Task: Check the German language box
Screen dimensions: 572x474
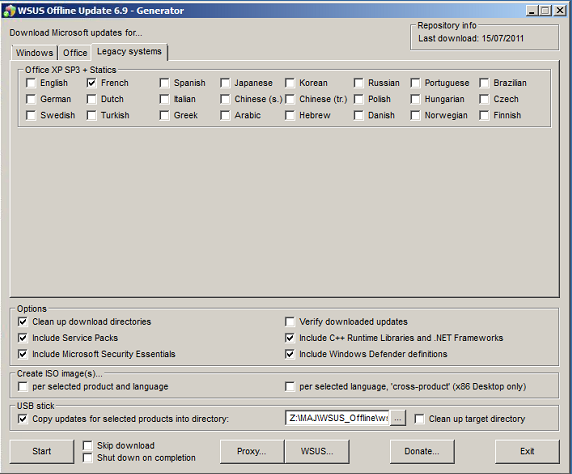Action: coord(31,99)
